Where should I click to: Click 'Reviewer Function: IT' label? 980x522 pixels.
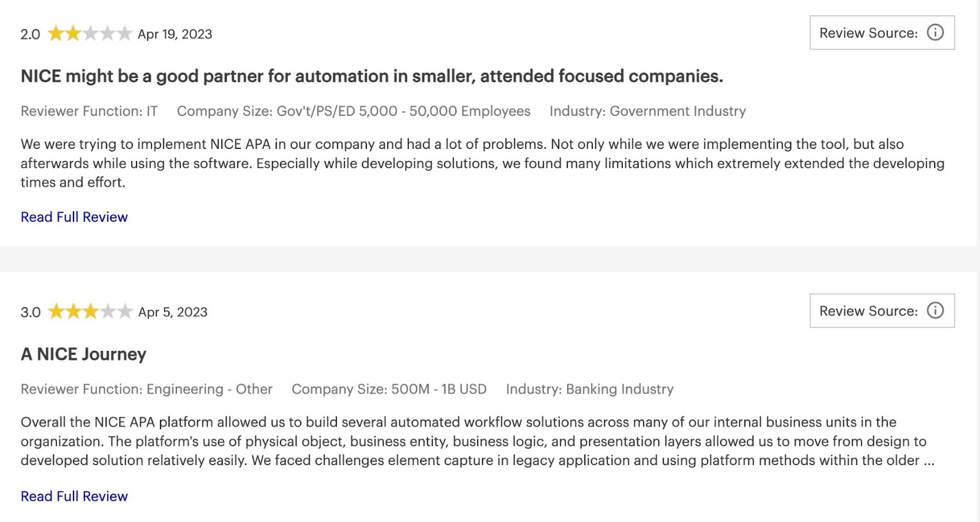[89, 111]
